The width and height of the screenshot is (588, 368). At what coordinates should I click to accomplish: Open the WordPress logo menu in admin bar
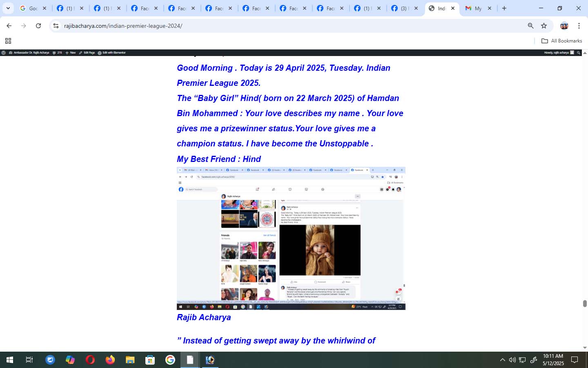click(4, 53)
